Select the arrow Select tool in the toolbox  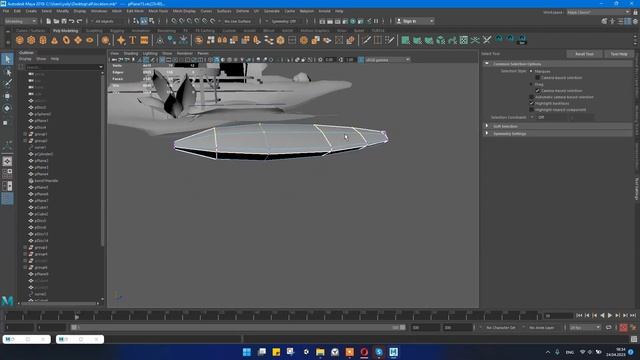click(x=7, y=59)
